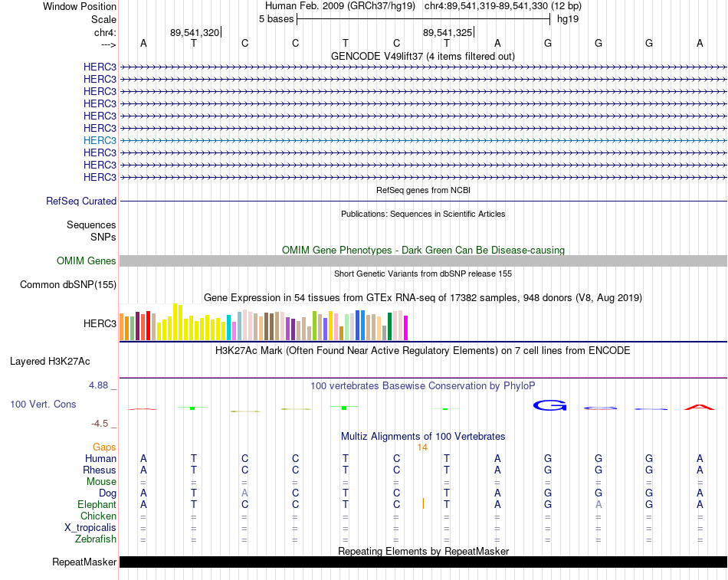Click the red A PhyloP conservation logo
Screen dimensions: 728x580
pyautogui.click(x=700, y=408)
